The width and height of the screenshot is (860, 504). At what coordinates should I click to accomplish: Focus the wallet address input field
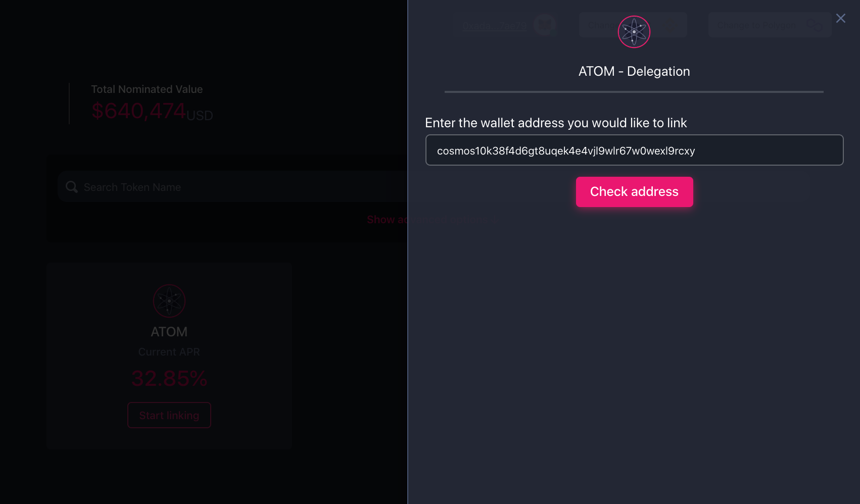click(x=634, y=150)
